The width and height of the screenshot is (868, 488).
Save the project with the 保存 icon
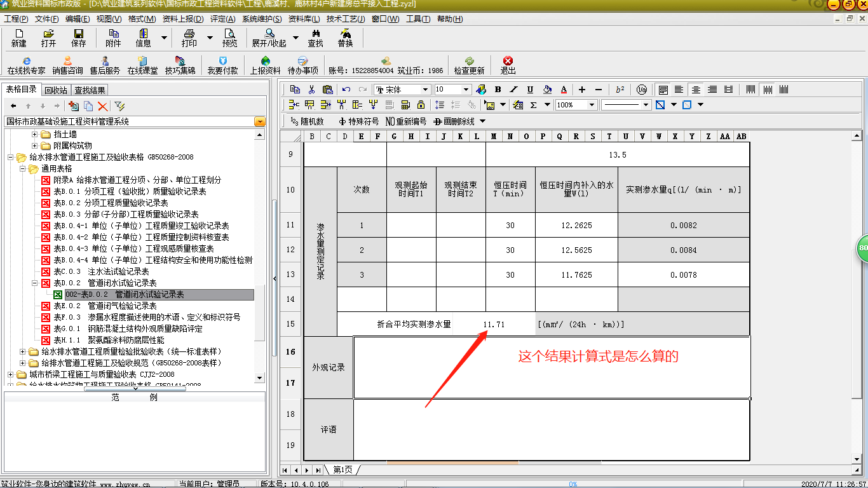(78, 38)
